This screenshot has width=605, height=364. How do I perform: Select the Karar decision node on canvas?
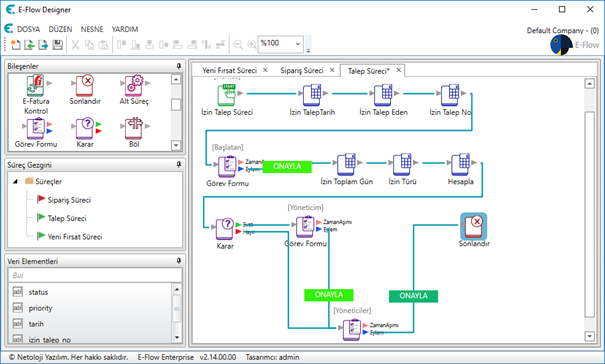tap(225, 229)
